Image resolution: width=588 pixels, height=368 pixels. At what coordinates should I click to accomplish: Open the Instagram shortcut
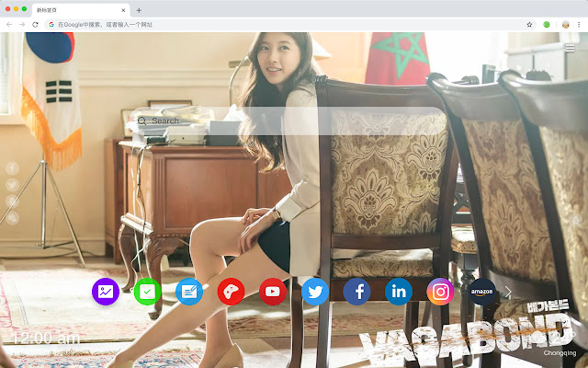pos(440,292)
